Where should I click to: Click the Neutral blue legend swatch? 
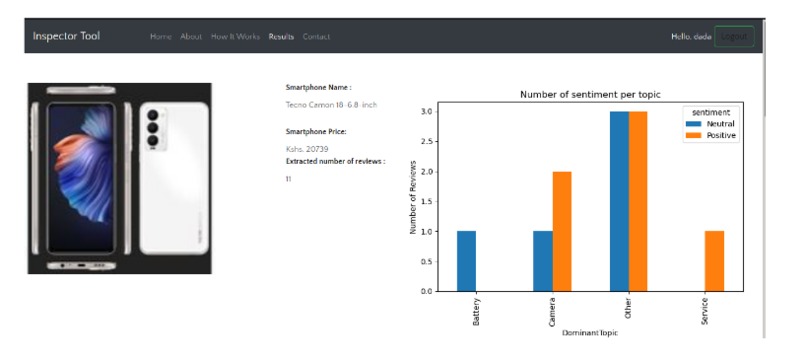pyautogui.click(x=694, y=124)
